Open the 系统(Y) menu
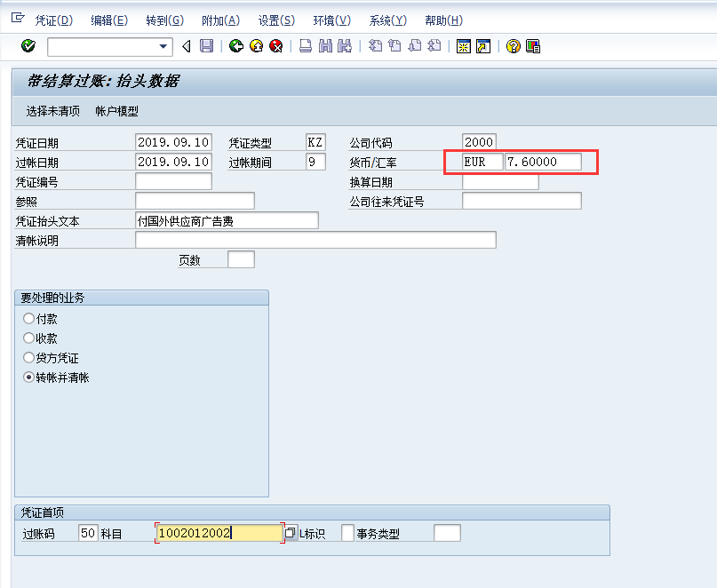Screen dimensions: 717x588 tap(387, 20)
